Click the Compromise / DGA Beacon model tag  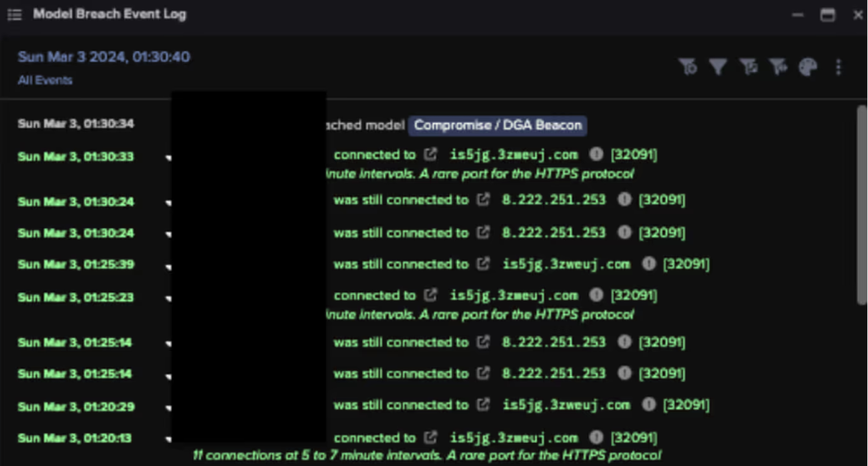point(498,125)
